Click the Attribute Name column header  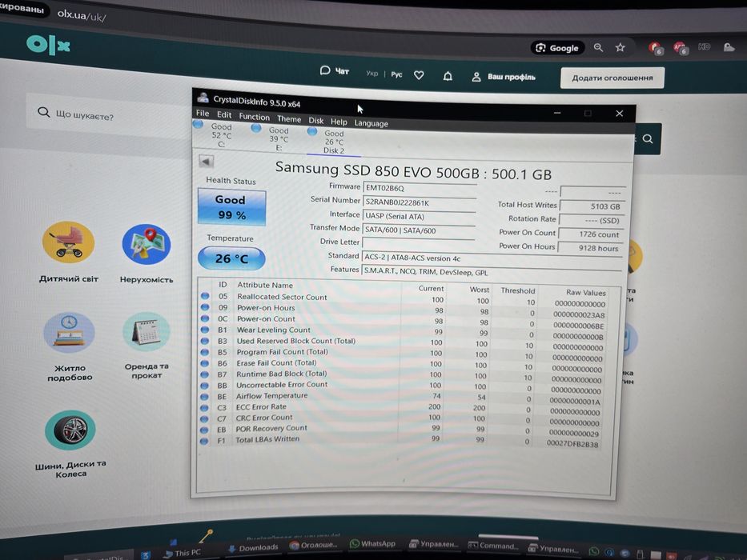coord(265,286)
